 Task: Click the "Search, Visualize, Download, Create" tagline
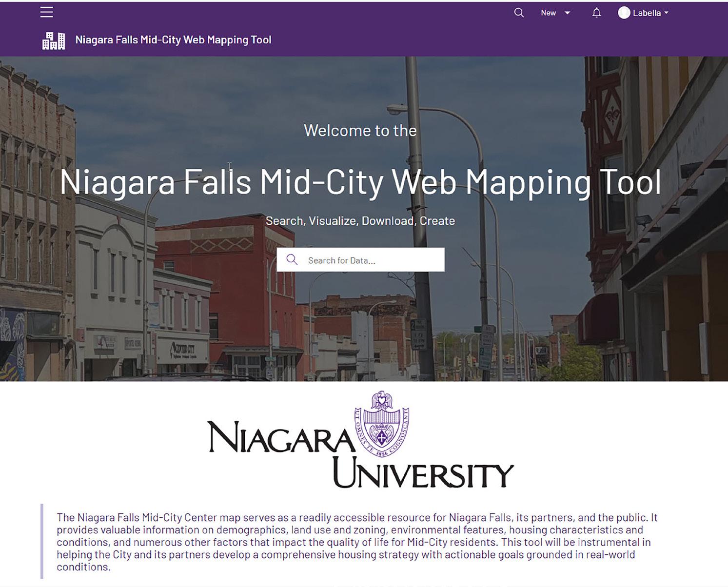click(x=360, y=221)
